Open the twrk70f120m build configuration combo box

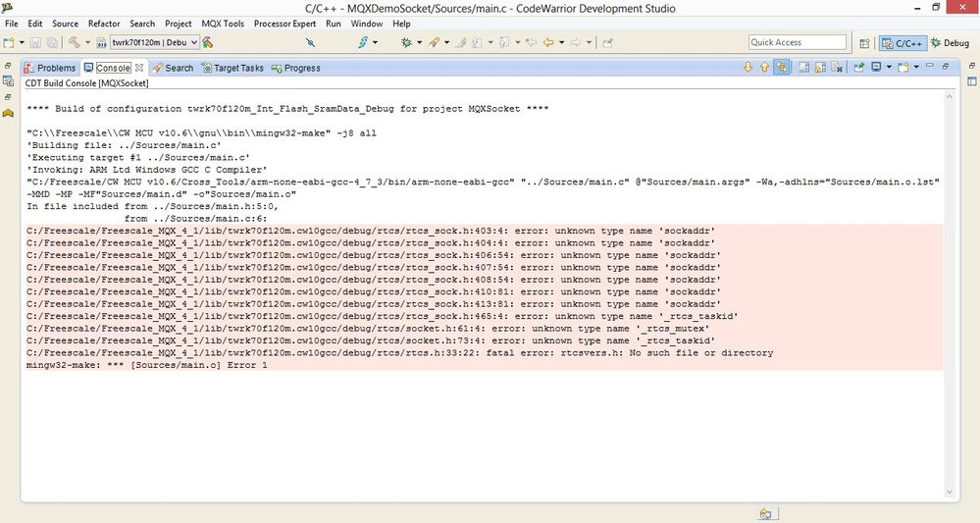pyautogui.click(x=155, y=42)
